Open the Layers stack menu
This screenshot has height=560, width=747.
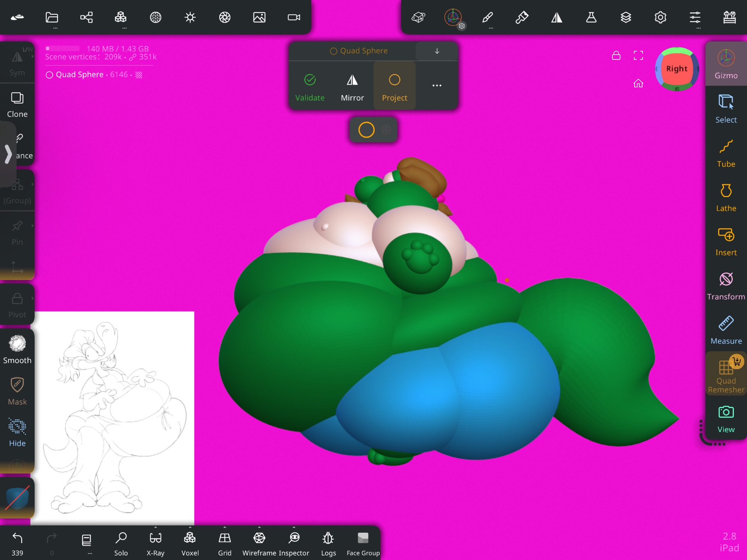(626, 18)
